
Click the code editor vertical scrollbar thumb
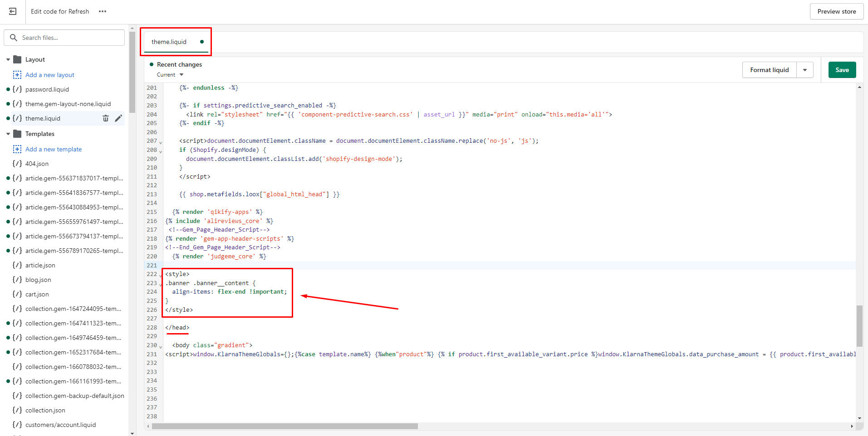point(859,326)
